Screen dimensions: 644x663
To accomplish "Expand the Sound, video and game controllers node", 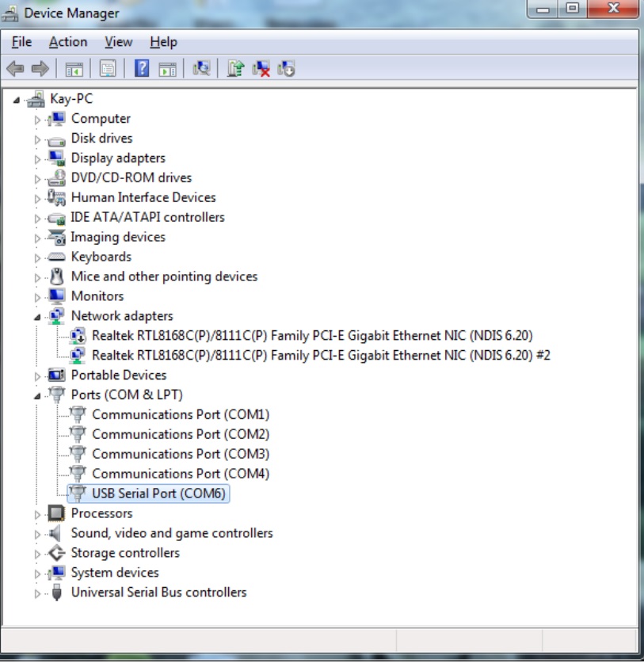I will click(37, 534).
